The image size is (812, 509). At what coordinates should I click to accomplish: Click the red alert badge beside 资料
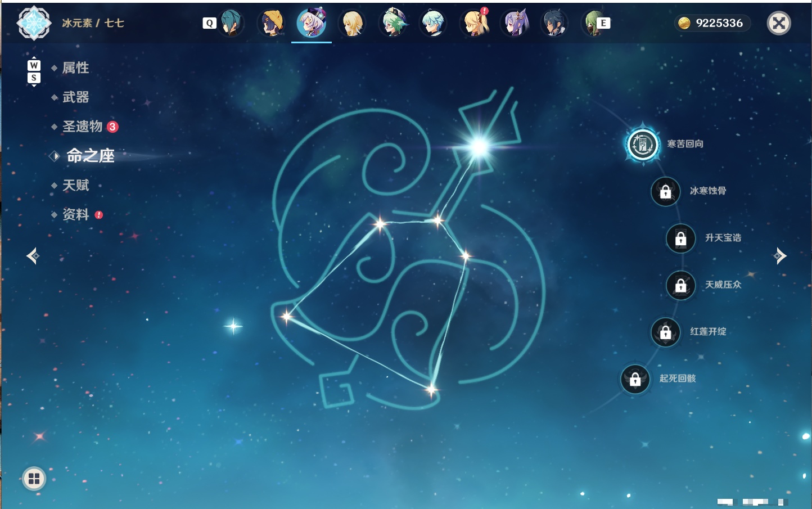[99, 215]
